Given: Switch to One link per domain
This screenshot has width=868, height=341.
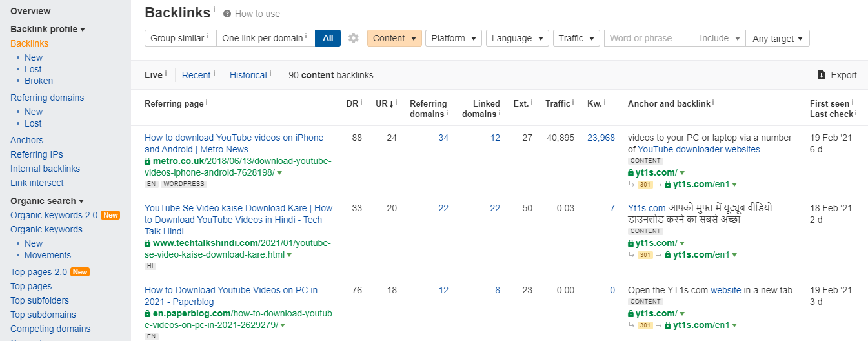Looking at the screenshot, I should pyautogui.click(x=265, y=38).
